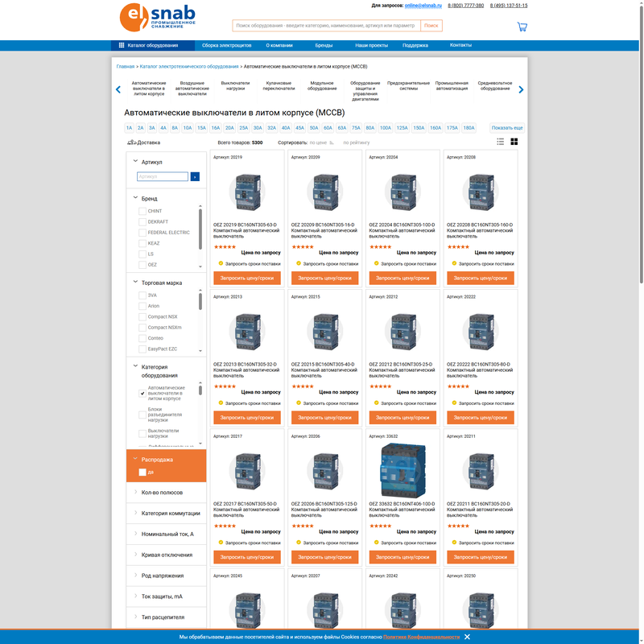This screenshot has height=644, width=644.
Task: Open Каталог оборудования menu
Action: click(x=153, y=45)
